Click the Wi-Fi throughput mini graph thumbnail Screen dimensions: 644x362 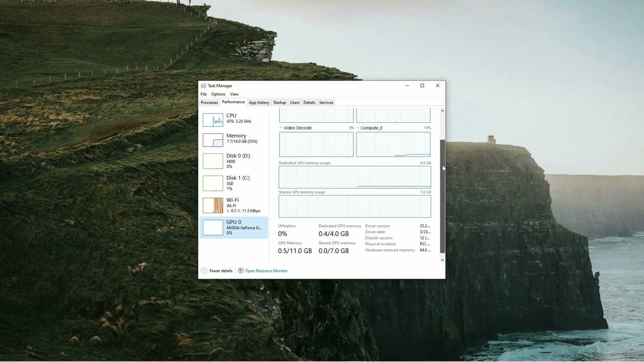coord(213,205)
